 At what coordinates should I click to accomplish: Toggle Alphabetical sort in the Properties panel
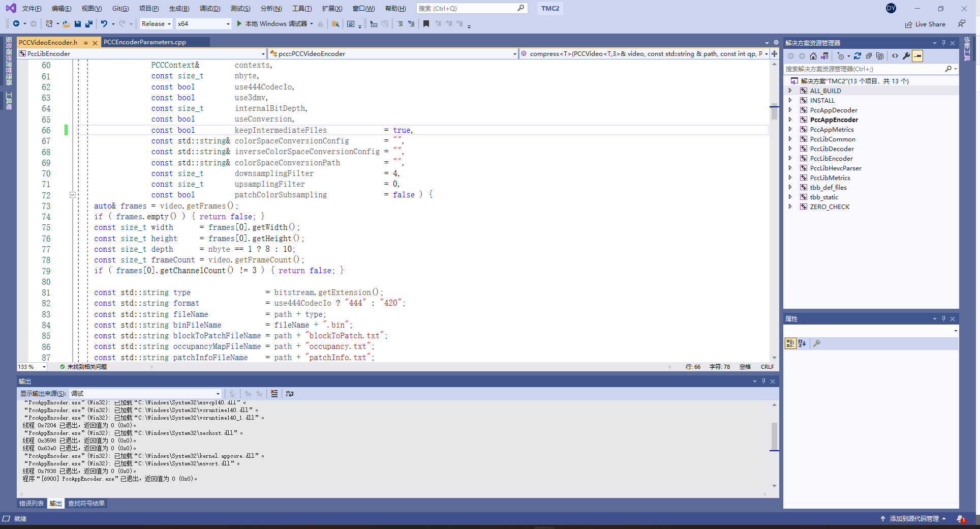802,343
